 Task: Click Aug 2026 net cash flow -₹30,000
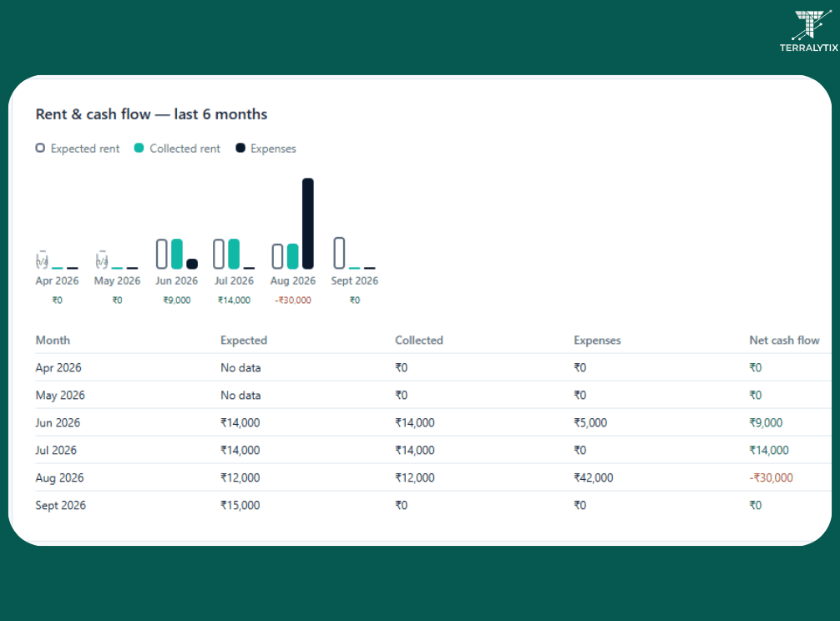click(x=771, y=477)
